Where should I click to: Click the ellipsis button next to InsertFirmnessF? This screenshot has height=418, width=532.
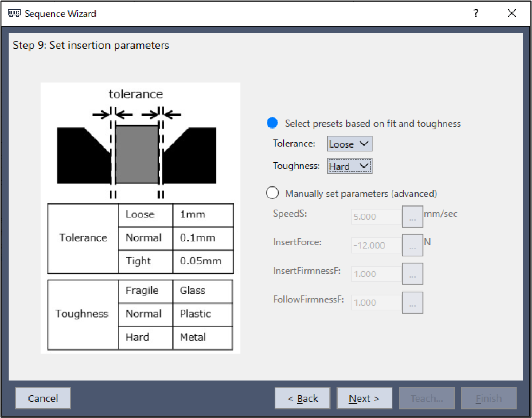(x=412, y=274)
